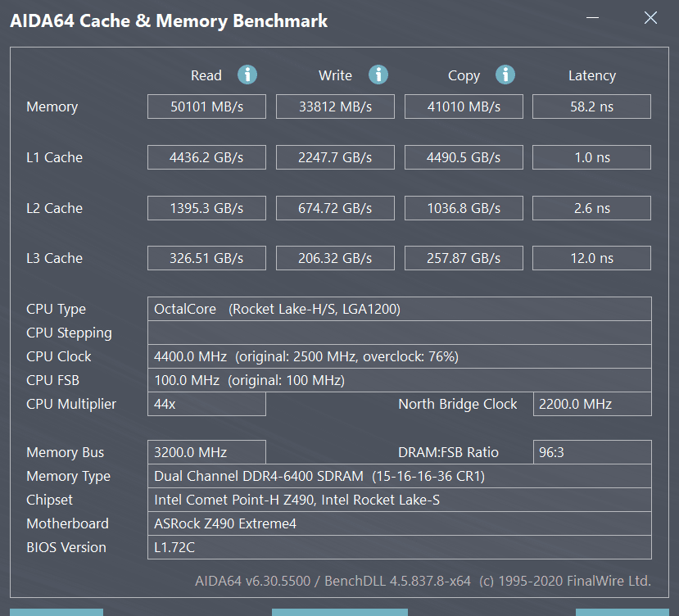Select L3 Cache latency 12.0 ns
The image size is (679, 616).
coord(591,258)
